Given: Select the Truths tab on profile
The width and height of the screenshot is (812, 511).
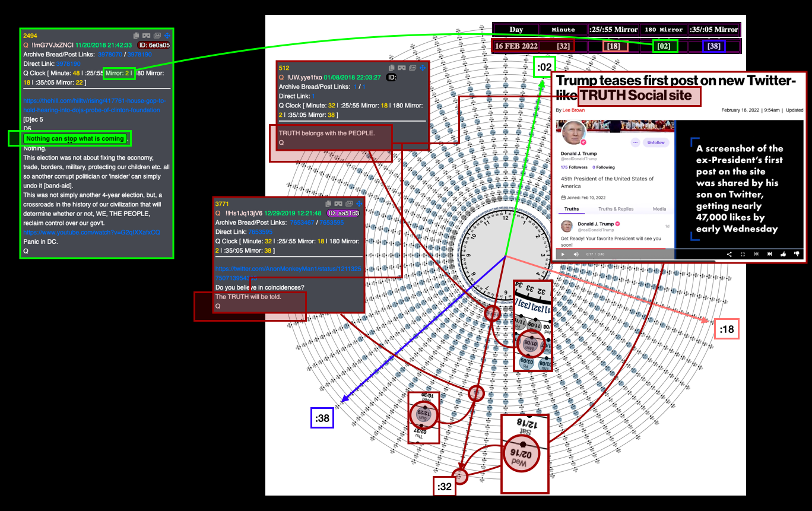Looking at the screenshot, I should click(572, 209).
